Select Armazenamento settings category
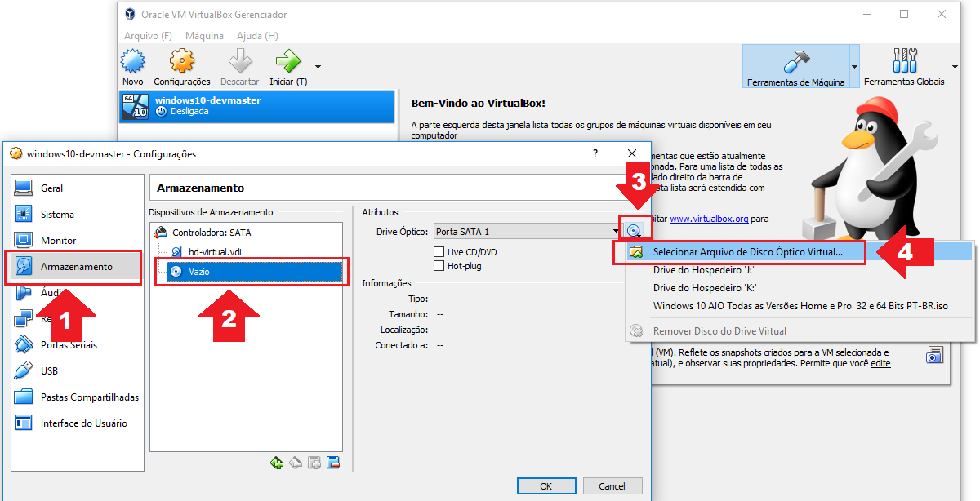 pyautogui.click(x=78, y=267)
